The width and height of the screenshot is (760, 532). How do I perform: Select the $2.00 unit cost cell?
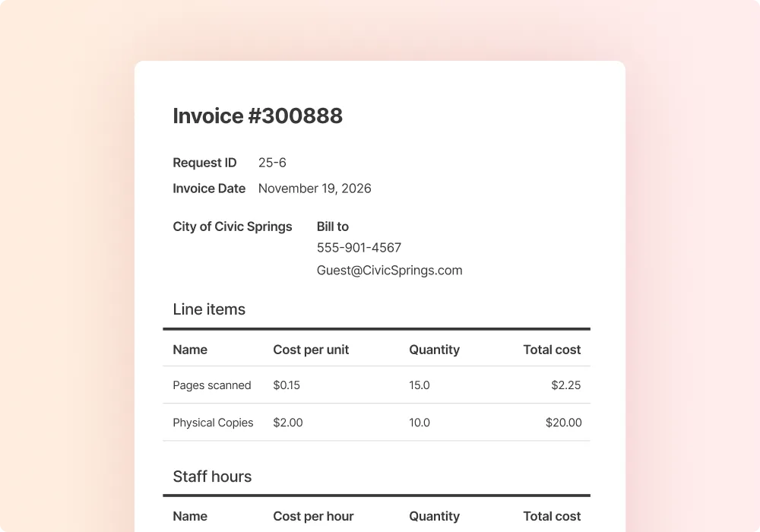[288, 423]
